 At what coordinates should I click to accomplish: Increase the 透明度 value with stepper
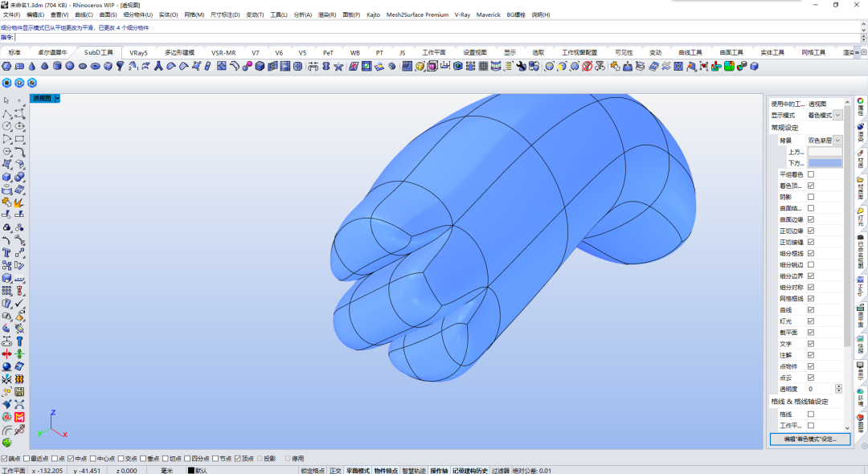point(838,386)
